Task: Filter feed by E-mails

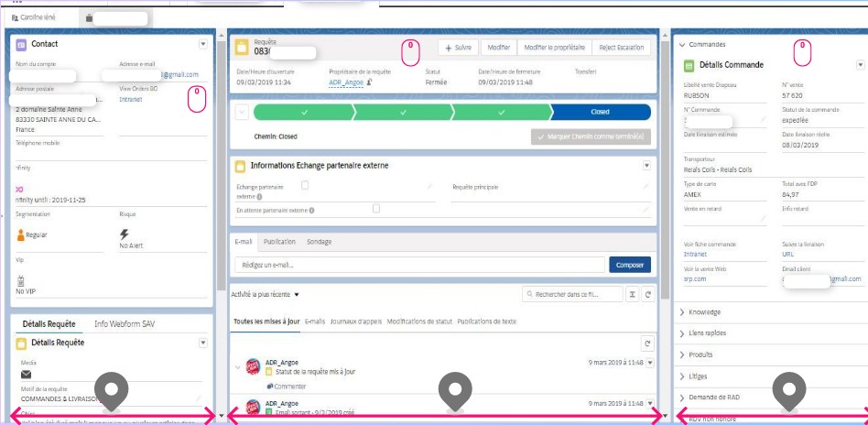Action: (315, 321)
